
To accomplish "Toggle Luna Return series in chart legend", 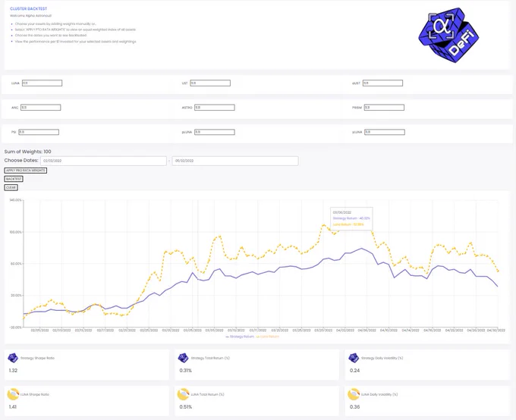I will (x=268, y=337).
